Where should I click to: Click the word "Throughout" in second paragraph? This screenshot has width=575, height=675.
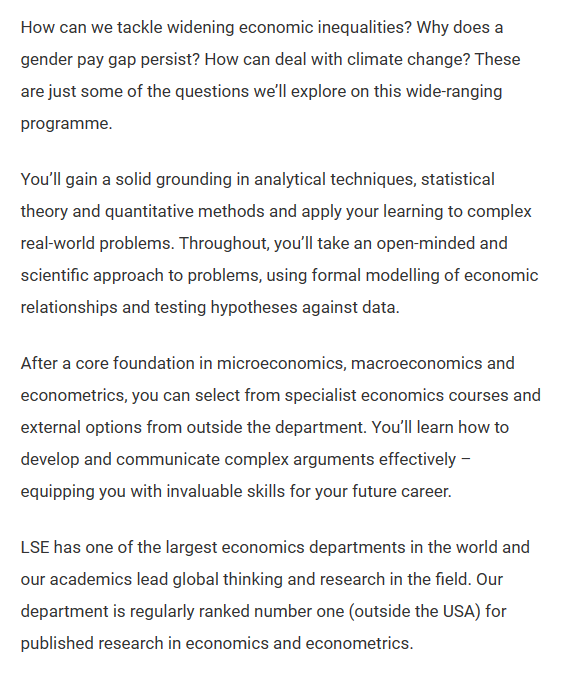pos(224,244)
